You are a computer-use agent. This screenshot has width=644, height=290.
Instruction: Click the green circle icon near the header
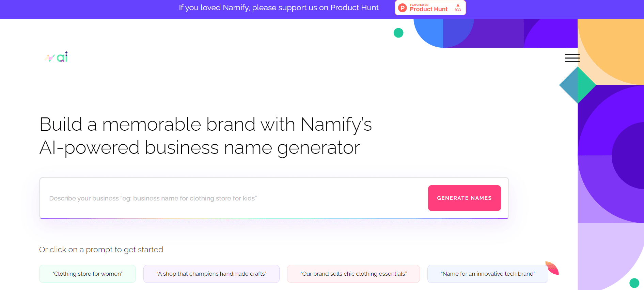pyautogui.click(x=398, y=33)
